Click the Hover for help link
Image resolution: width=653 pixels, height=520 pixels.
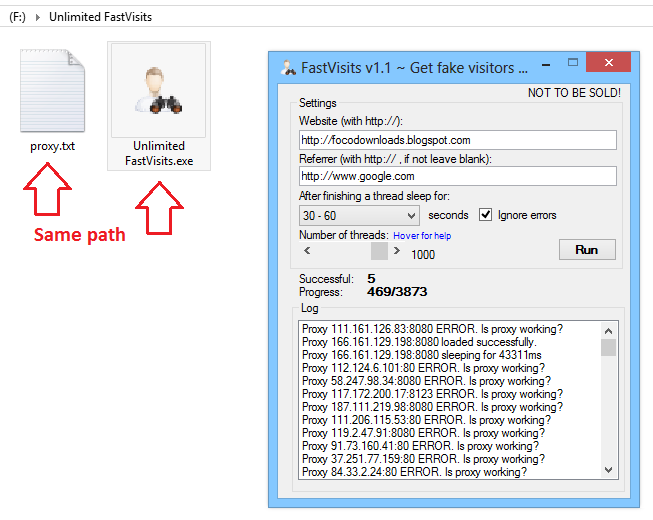tap(422, 236)
